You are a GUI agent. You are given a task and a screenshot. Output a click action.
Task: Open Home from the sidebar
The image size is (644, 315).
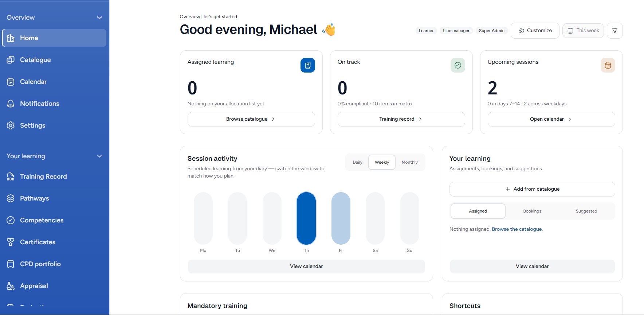pyautogui.click(x=54, y=38)
